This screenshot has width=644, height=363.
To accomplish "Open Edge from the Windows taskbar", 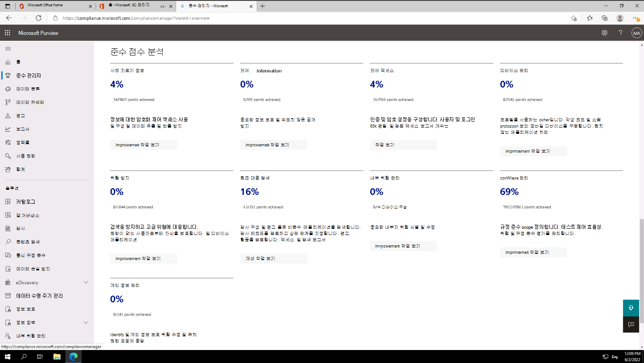I will (73, 357).
